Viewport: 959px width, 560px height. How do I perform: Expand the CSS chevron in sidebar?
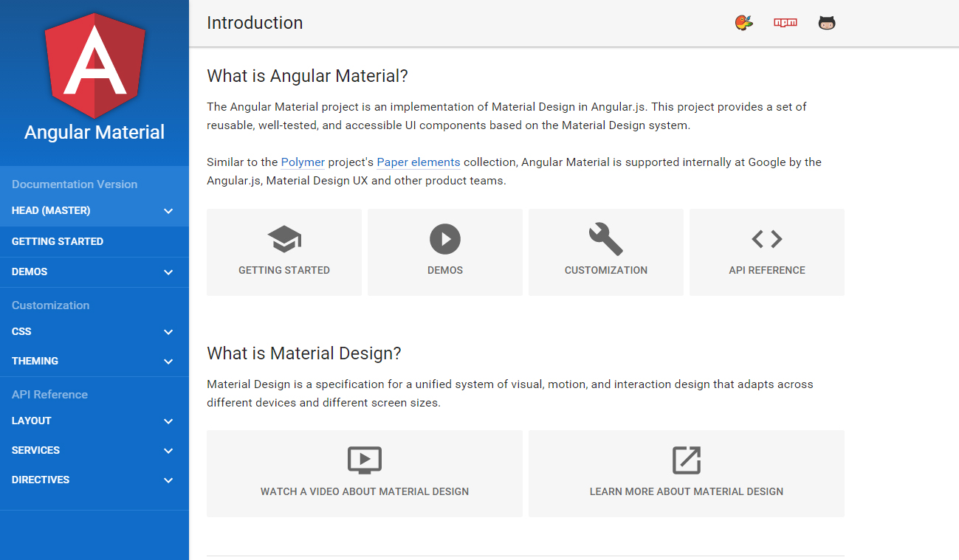(168, 332)
